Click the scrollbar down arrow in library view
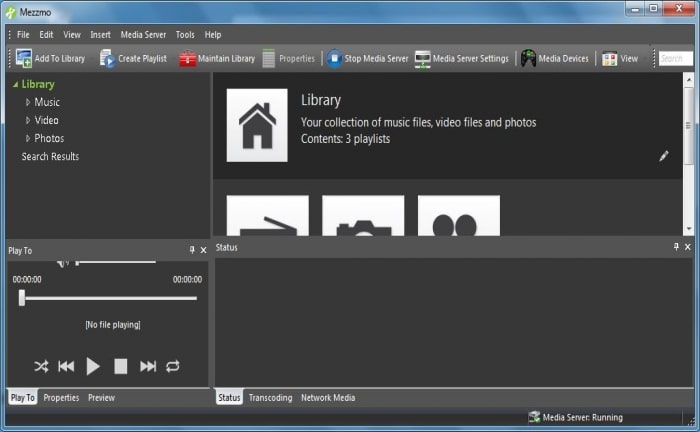700x432 pixels. pos(689,228)
